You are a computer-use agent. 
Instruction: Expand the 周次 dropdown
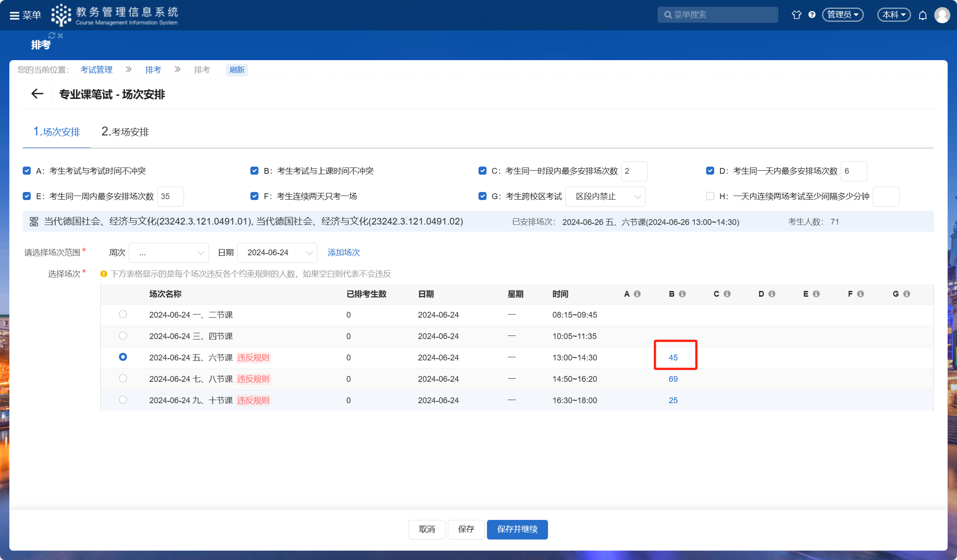point(169,253)
